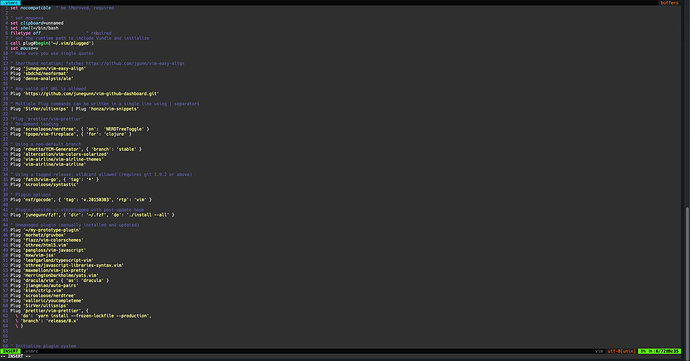Click the github.com/jgunn/vim-easy-align URL in comment
690x361 pixels.
pos(135,63)
